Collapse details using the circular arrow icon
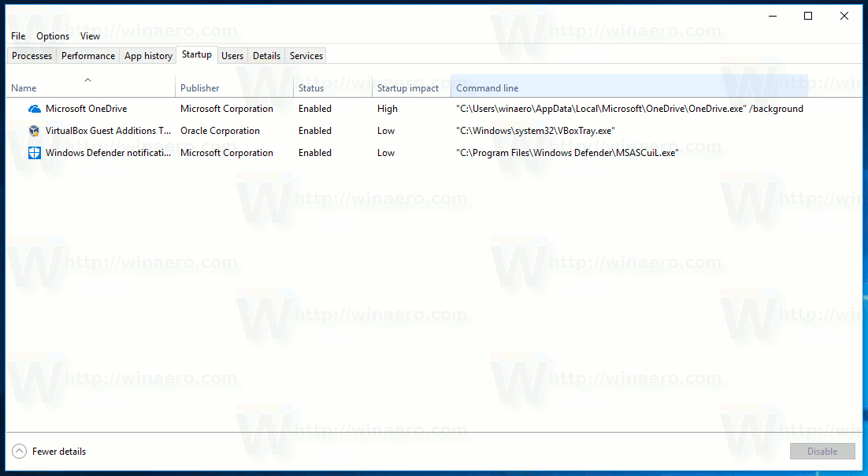Image resolution: width=868 pixels, height=476 pixels. point(18,451)
